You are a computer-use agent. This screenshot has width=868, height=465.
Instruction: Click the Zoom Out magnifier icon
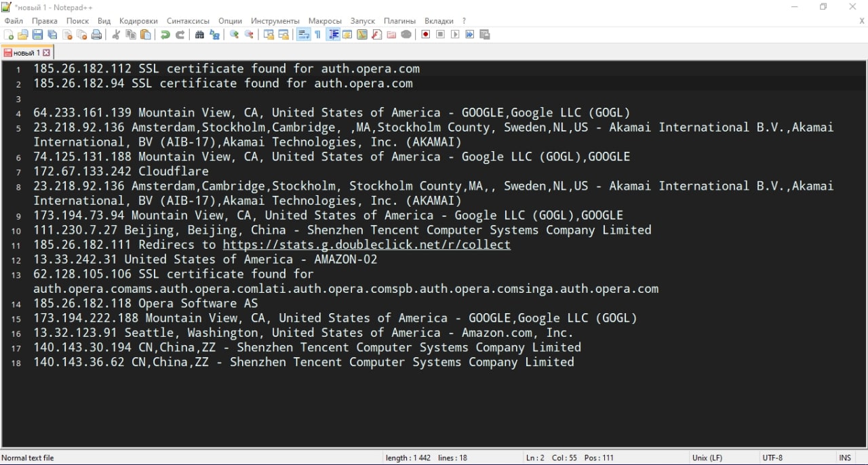tap(249, 35)
